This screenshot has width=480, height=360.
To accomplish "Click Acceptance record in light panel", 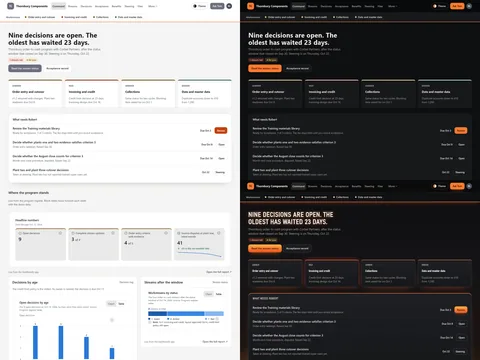I will [x=57, y=68].
